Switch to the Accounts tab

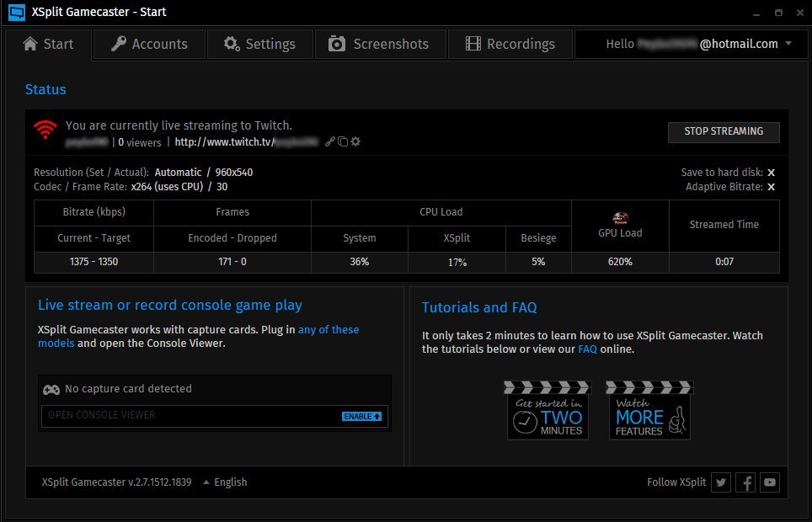(150, 44)
